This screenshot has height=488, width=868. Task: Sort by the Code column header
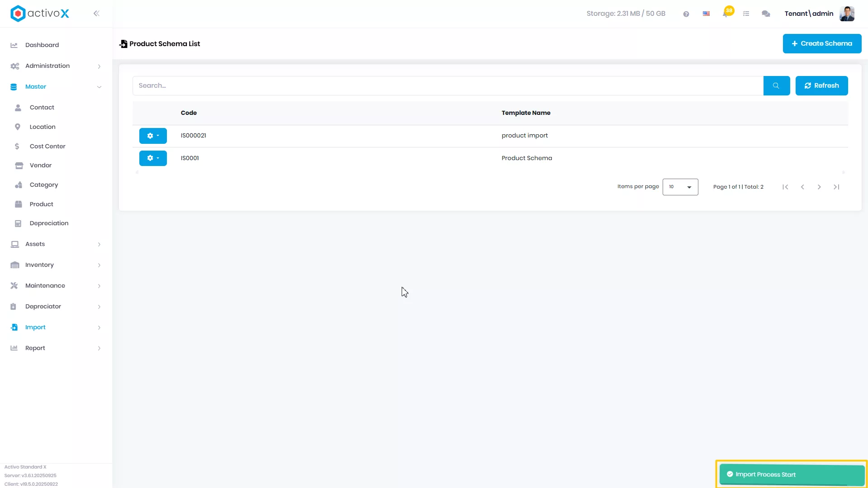pos(189,113)
